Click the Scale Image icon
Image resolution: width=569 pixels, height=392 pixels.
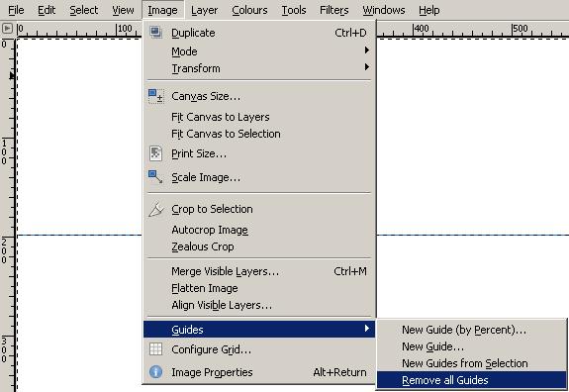(x=155, y=177)
